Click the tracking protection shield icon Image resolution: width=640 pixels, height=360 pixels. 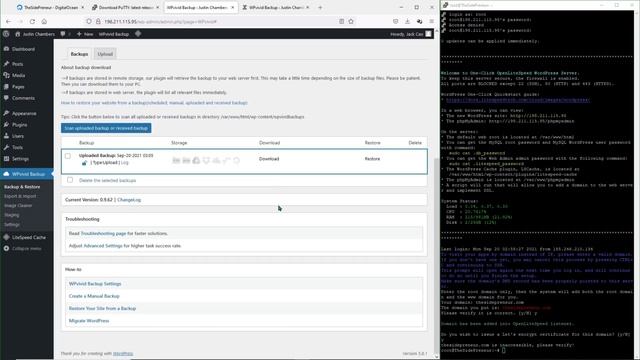[x=89, y=22]
